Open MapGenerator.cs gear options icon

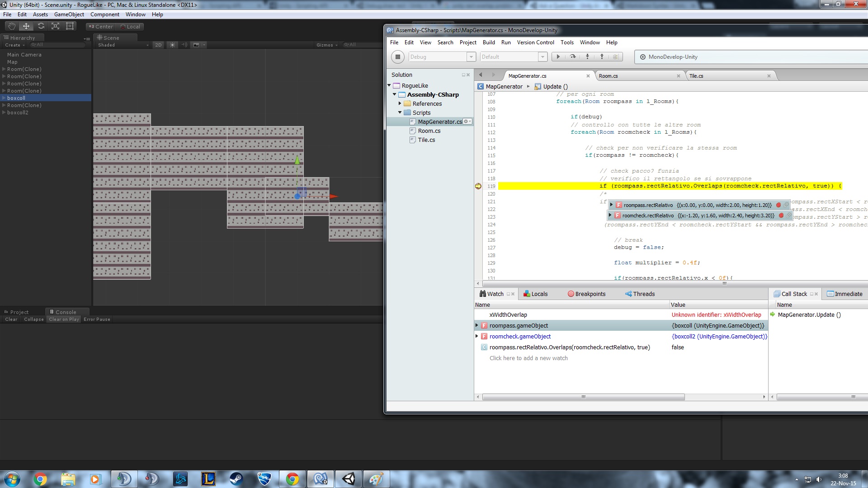pyautogui.click(x=467, y=122)
